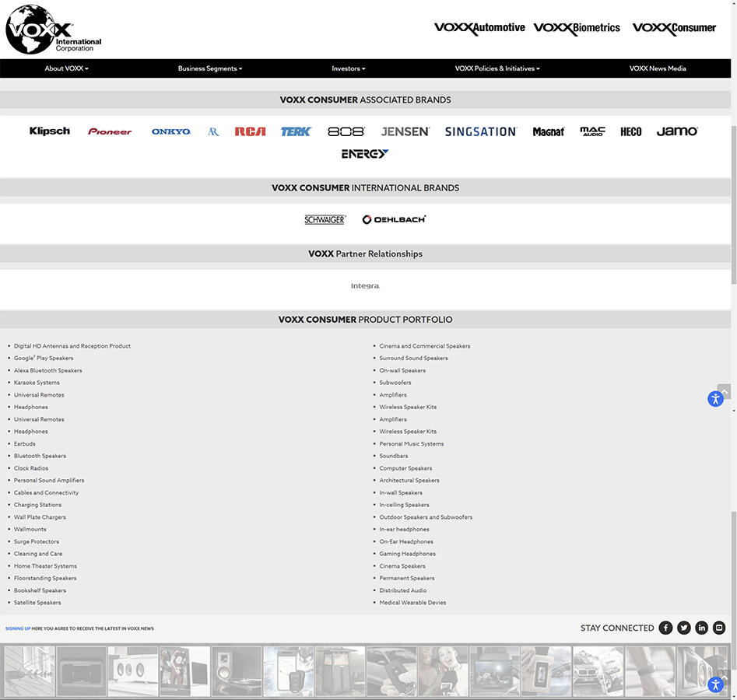Screen dimensions: 737x700
Task: Expand the About VOXX menu
Action: click(66, 68)
